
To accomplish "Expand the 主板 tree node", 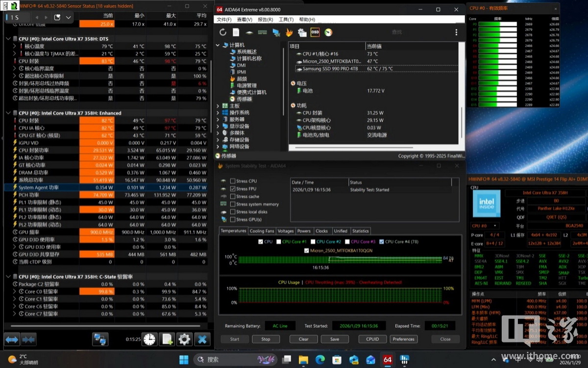I will point(219,106).
